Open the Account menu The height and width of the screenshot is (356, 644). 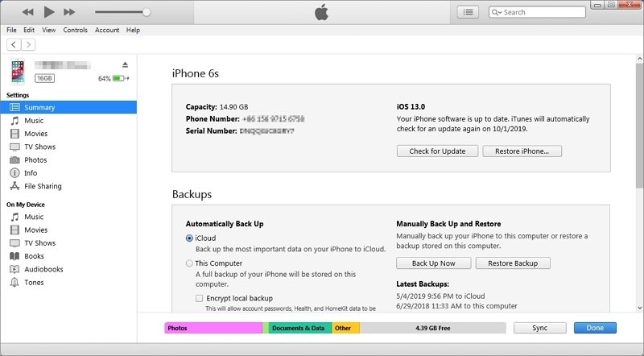click(107, 30)
